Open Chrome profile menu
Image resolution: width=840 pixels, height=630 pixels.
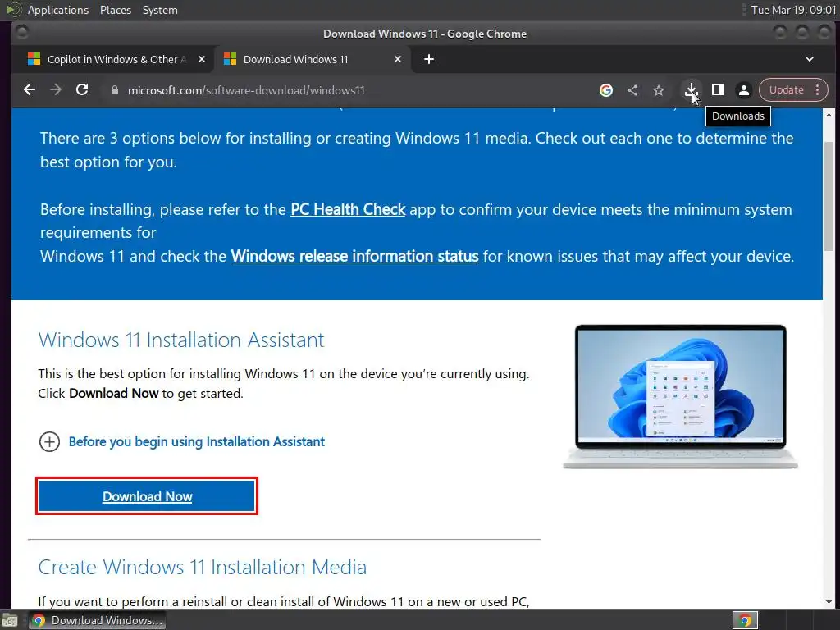tap(743, 90)
